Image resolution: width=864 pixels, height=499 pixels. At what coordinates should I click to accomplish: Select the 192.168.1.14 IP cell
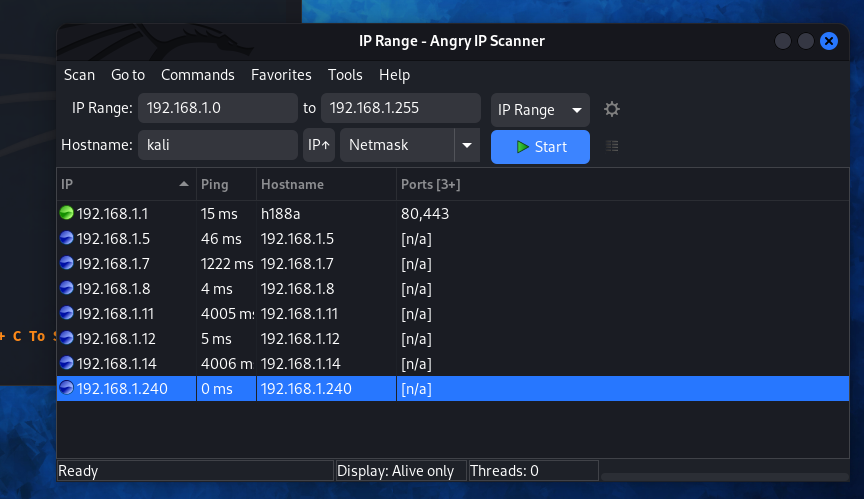tap(126, 364)
